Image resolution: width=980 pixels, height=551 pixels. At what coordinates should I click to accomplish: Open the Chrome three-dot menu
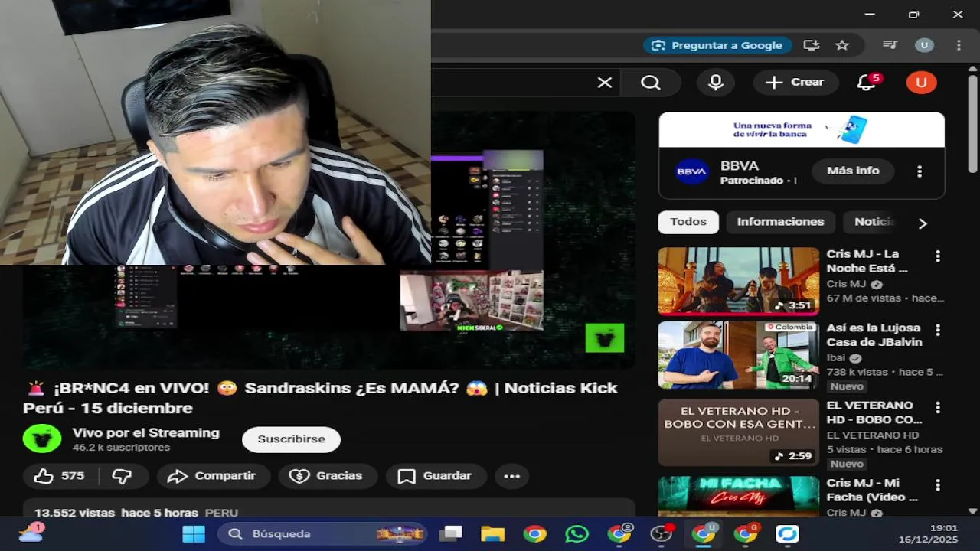[959, 45]
